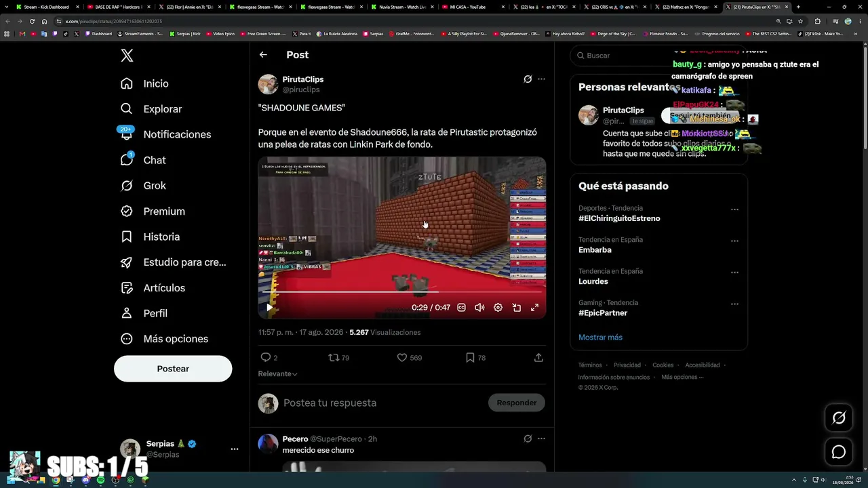Viewport: 868px width, 488px height.
Task: Switch to the BASE DE RAP tab
Action: pyautogui.click(x=118, y=7)
